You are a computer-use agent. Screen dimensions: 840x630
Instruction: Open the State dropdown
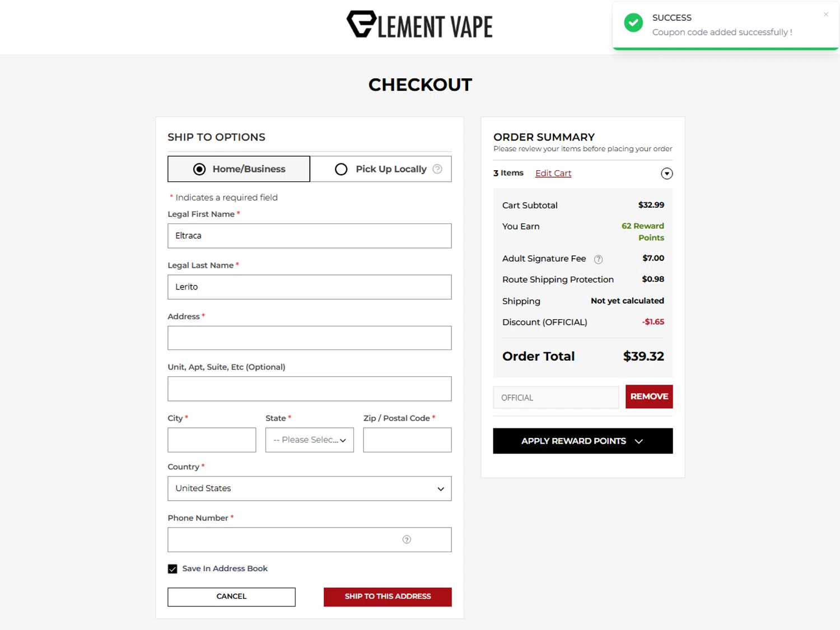pos(309,440)
